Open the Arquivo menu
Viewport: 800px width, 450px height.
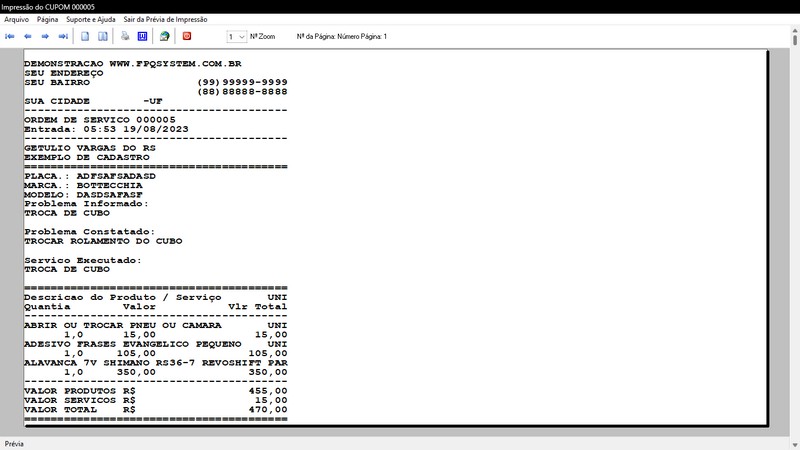pyautogui.click(x=17, y=19)
